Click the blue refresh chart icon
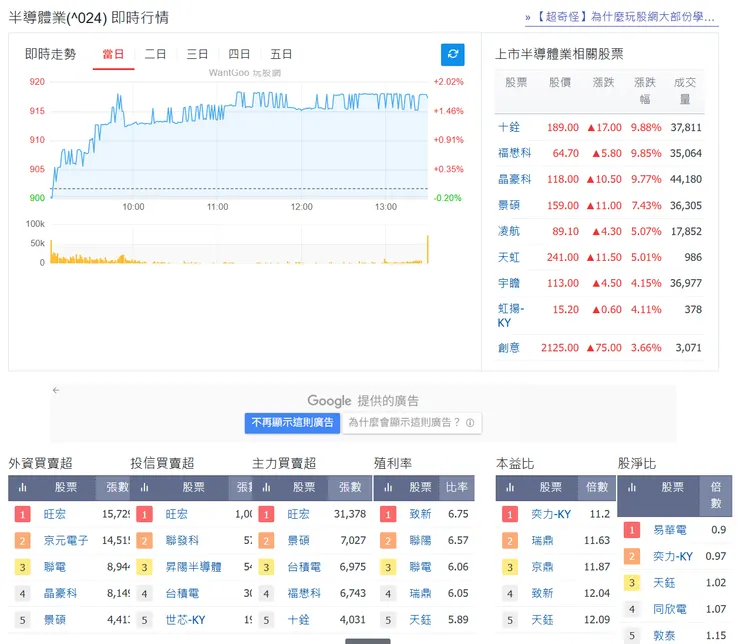This screenshot has width=740, height=644. (x=452, y=54)
